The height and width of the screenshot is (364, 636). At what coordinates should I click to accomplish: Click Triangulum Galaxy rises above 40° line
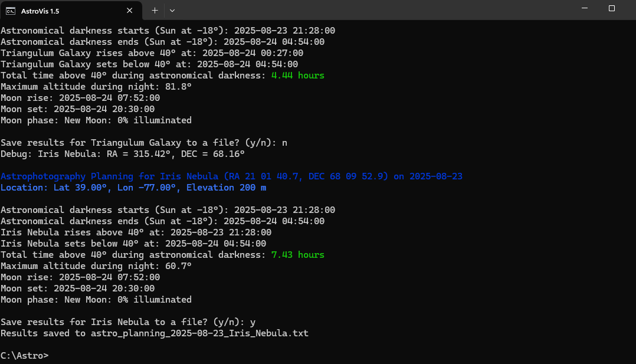point(152,53)
